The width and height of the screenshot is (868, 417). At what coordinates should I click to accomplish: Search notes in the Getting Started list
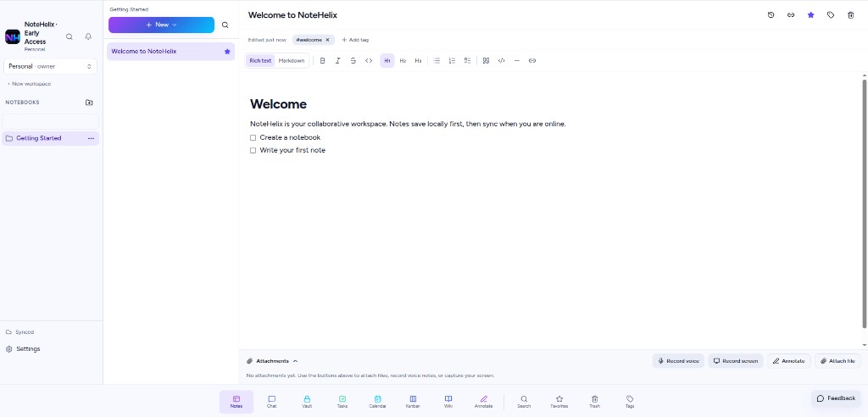(x=225, y=25)
